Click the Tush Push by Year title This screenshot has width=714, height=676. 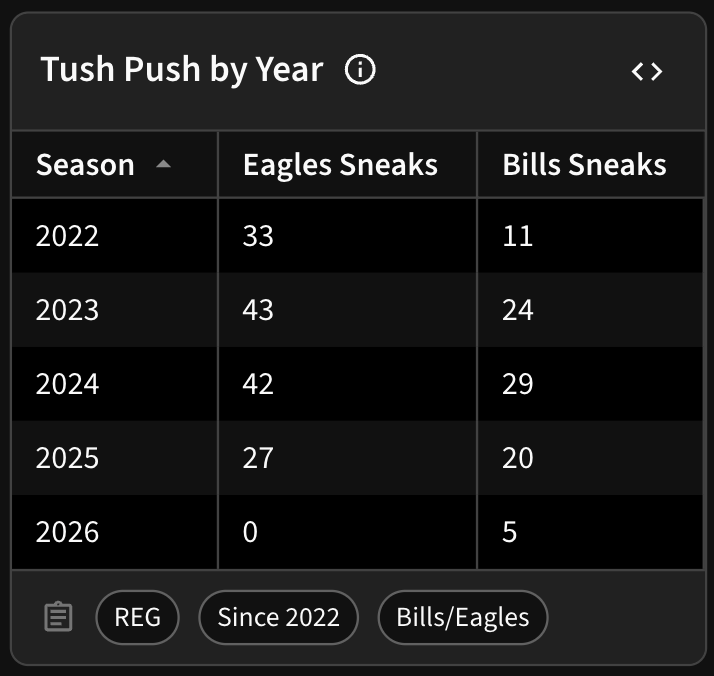(x=182, y=70)
